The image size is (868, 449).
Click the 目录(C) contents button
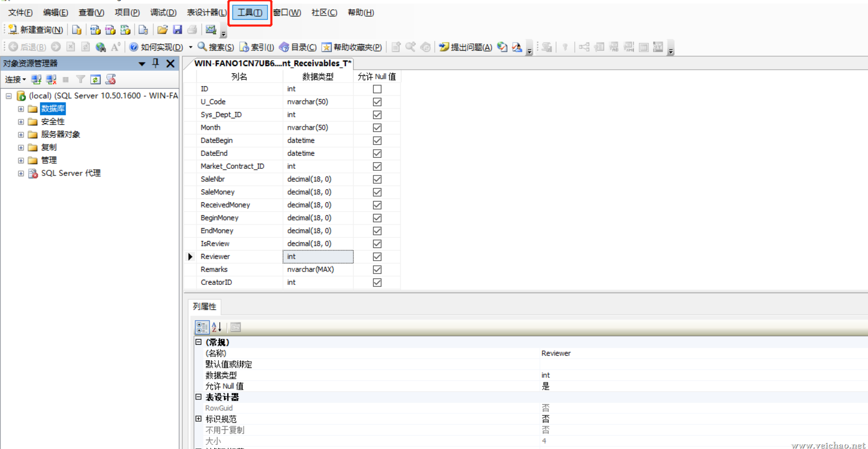click(x=297, y=47)
